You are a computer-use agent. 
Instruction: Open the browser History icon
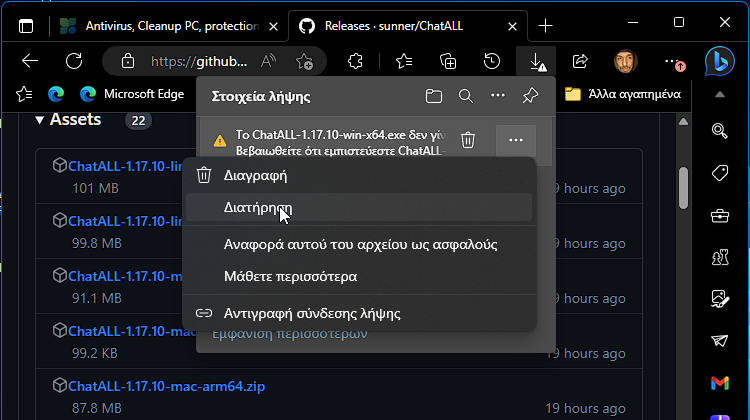click(492, 61)
